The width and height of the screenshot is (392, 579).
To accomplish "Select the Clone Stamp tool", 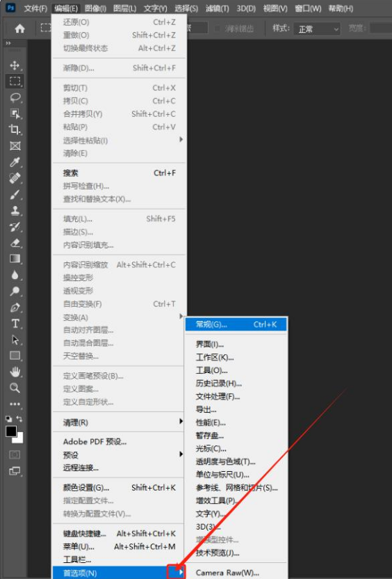I will (x=15, y=210).
